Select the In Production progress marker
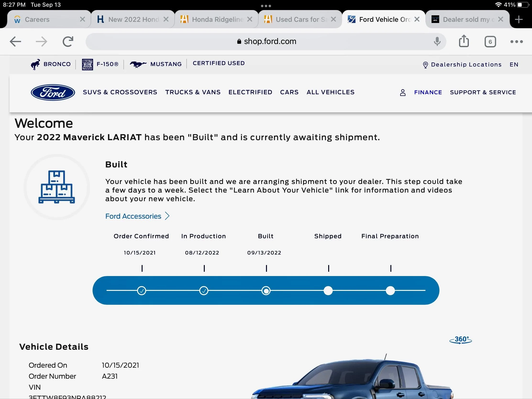This screenshot has width=532, height=399. [204, 291]
